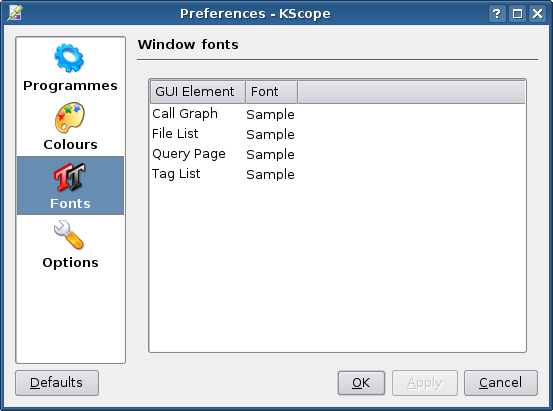Maximize the Preferences window

click(x=517, y=14)
